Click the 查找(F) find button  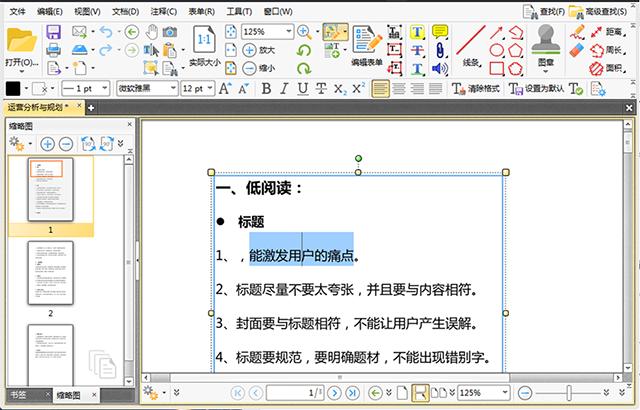click(x=544, y=11)
